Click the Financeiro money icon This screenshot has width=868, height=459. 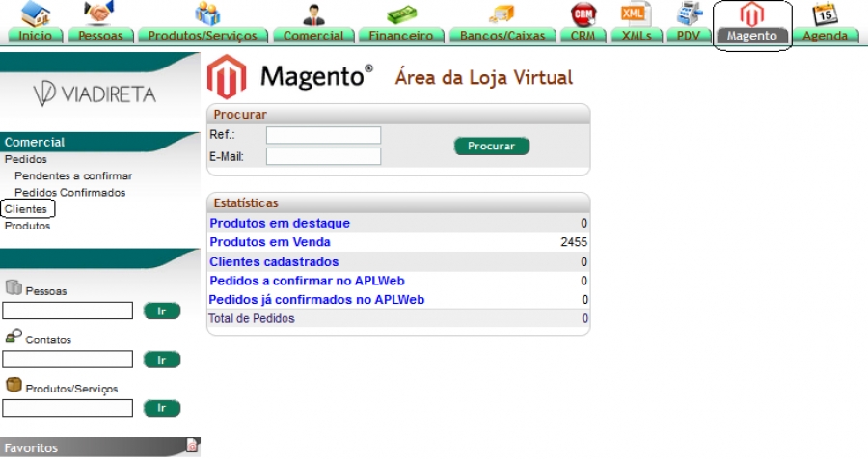coord(401,14)
